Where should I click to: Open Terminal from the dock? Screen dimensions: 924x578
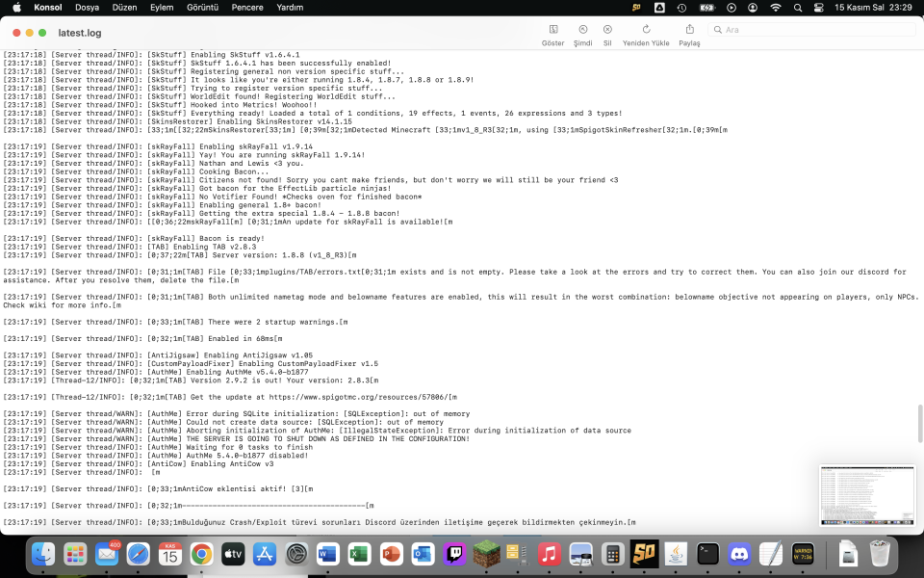click(707, 554)
